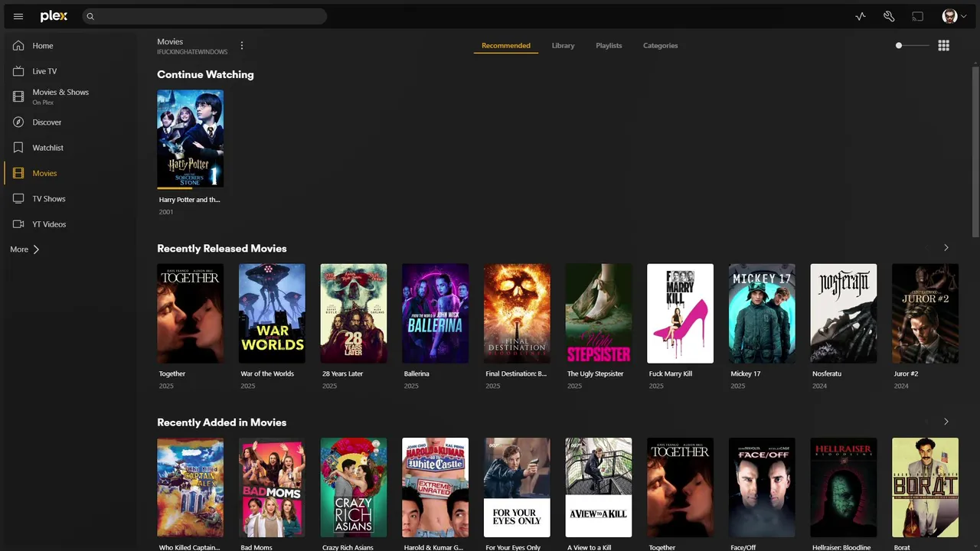Open The Ugly Stepsister poster
Screen dimensions: 980x551
coord(599,313)
